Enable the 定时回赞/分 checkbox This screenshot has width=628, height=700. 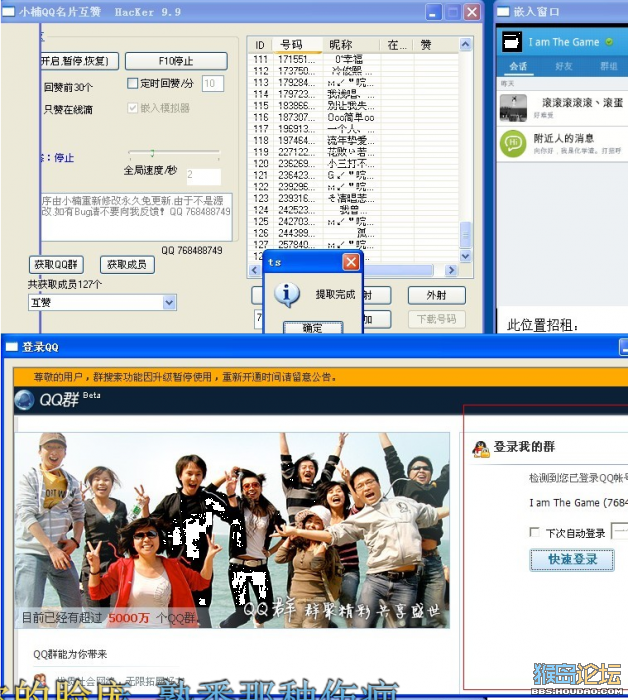[133, 83]
